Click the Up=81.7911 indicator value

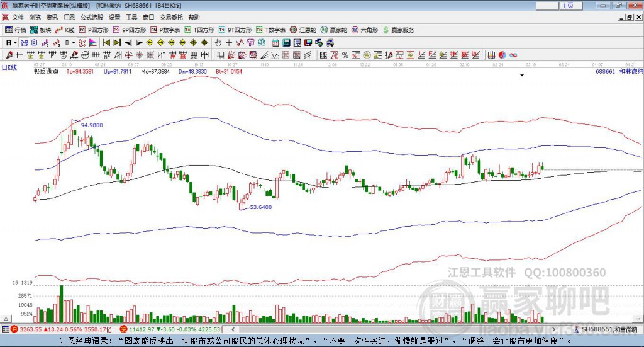point(118,71)
